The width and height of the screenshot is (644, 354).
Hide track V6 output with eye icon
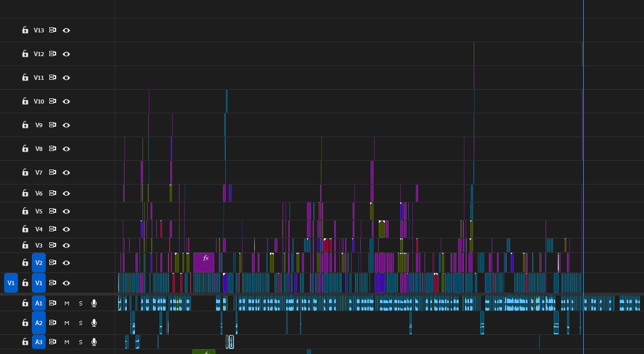(x=66, y=193)
